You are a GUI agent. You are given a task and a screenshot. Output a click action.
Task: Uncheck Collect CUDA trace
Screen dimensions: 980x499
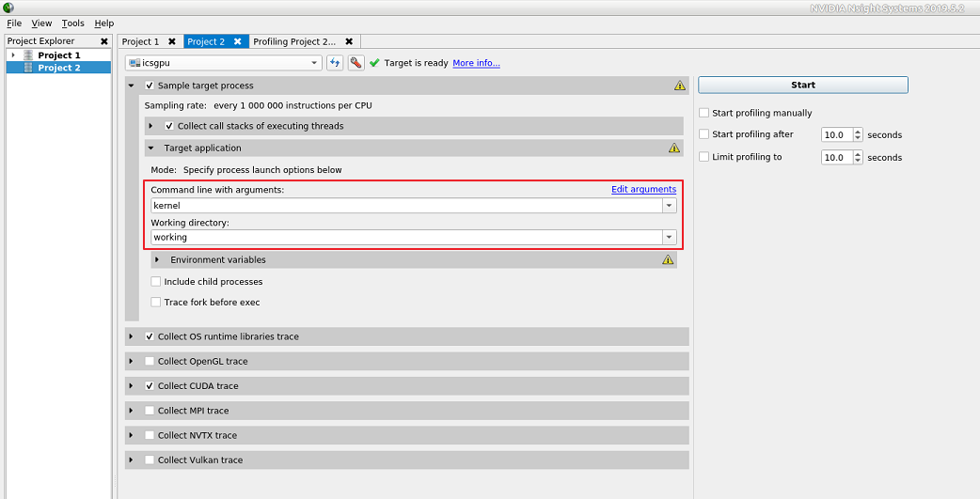pyautogui.click(x=150, y=386)
